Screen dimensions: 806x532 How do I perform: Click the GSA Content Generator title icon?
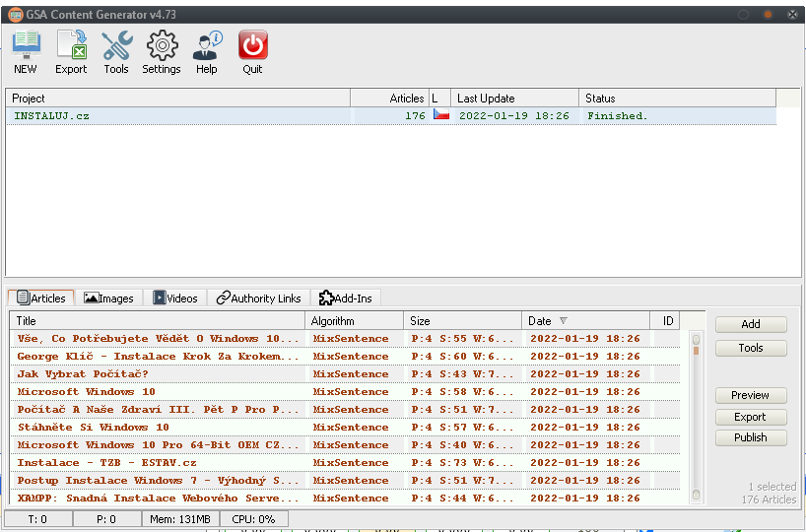[x=15, y=14]
